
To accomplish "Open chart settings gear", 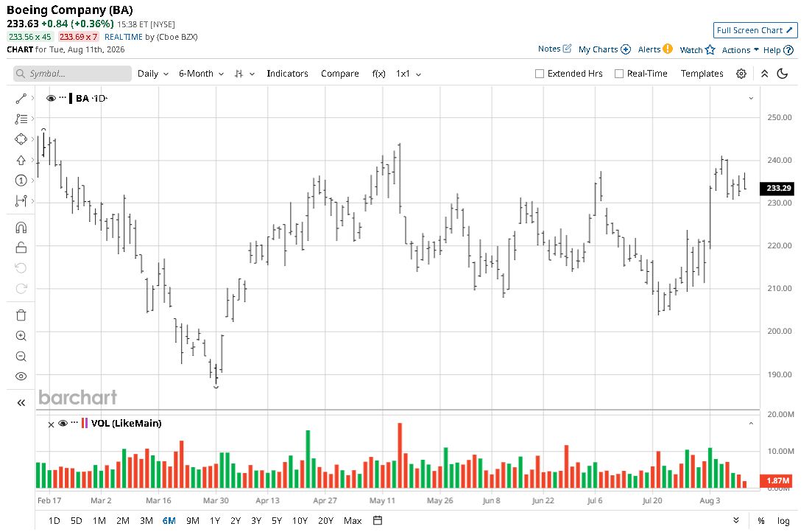I will tap(741, 74).
